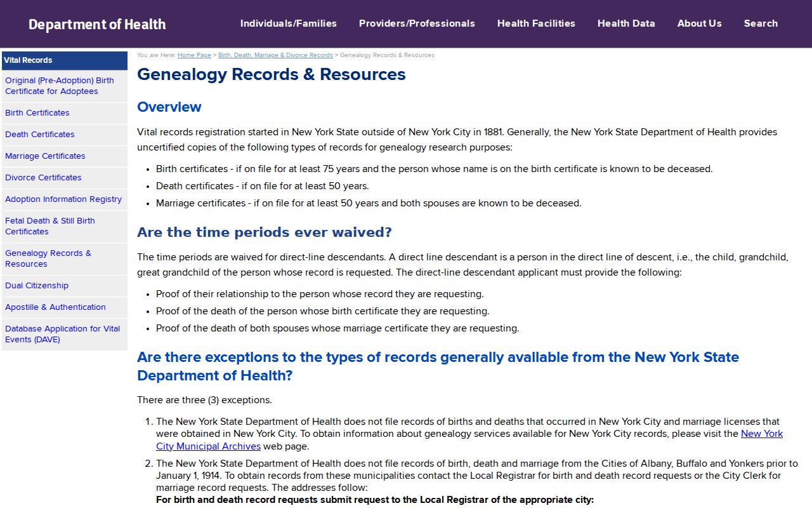Click the bullet starting 'Marriage certificates - if on file'

369,203
